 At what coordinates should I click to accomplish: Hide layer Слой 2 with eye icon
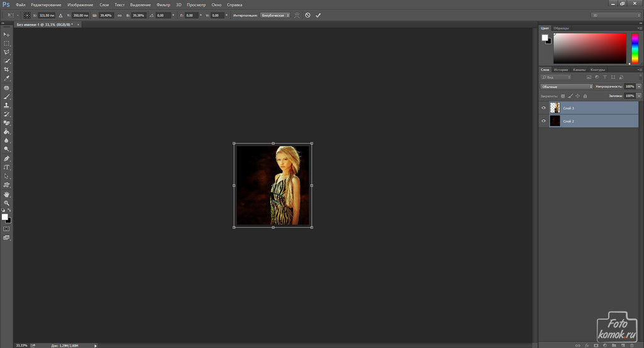pos(544,121)
